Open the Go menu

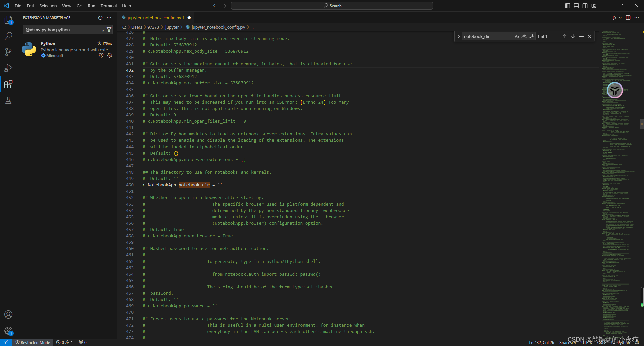coord(79,6)
